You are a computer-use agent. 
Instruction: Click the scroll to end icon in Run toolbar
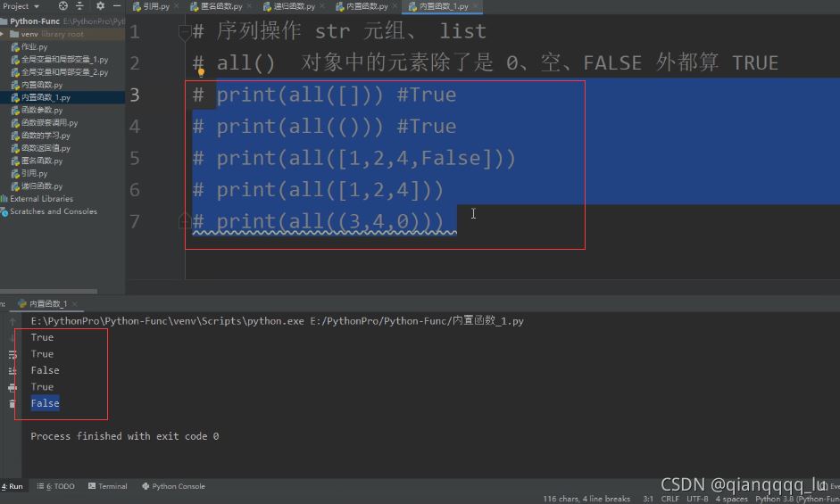(12, 370)
